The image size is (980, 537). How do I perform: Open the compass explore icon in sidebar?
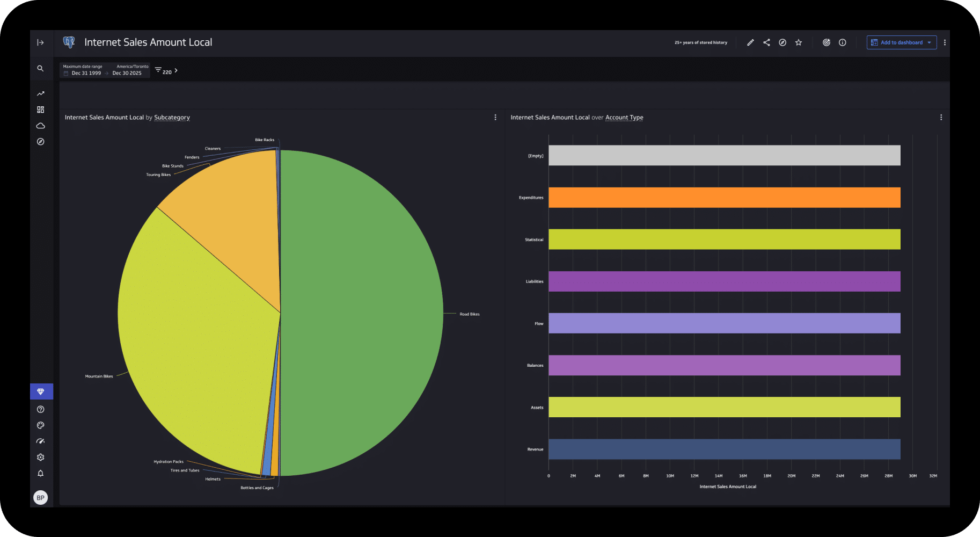coord(40,142)
